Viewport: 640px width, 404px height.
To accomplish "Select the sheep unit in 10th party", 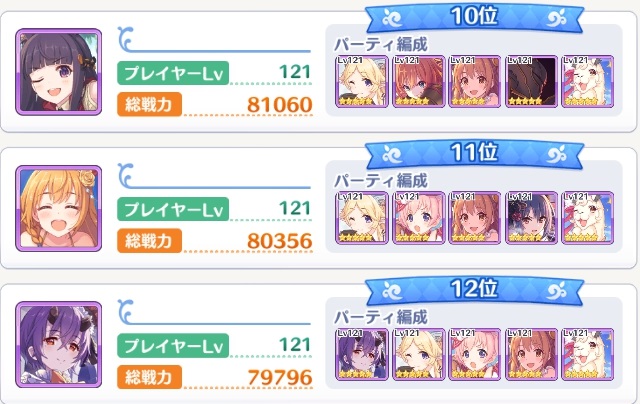I will click(x=588, y=82).
